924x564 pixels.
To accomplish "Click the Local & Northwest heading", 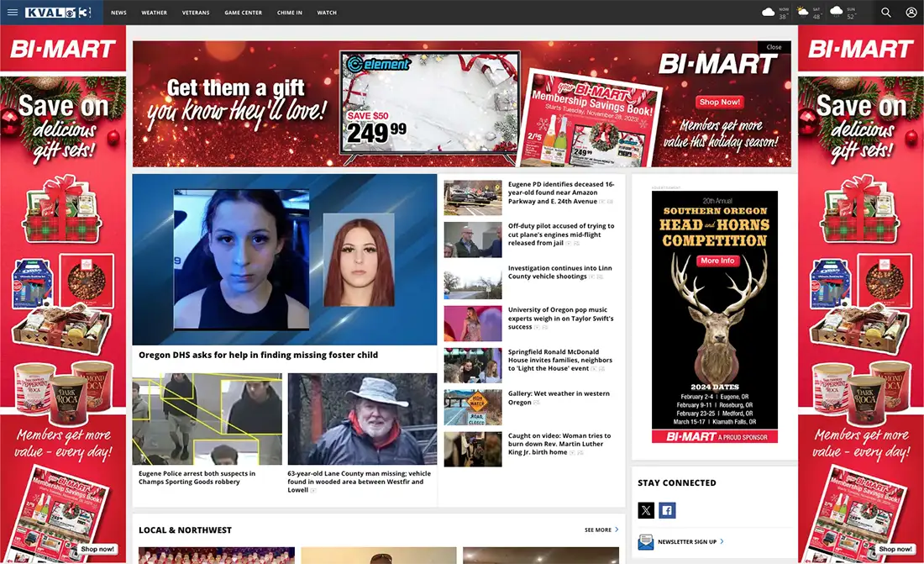I will tap(185, 530).
